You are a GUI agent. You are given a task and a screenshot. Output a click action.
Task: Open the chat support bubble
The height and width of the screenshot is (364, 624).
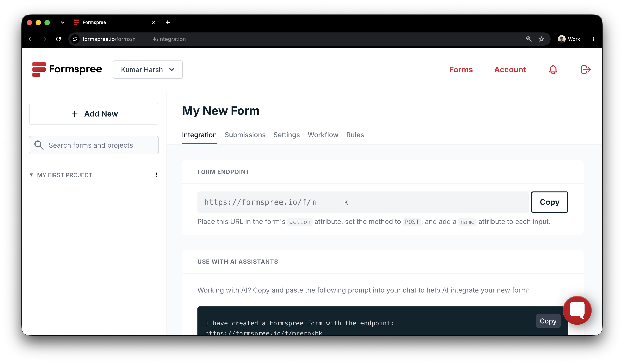tap(577, 310)
